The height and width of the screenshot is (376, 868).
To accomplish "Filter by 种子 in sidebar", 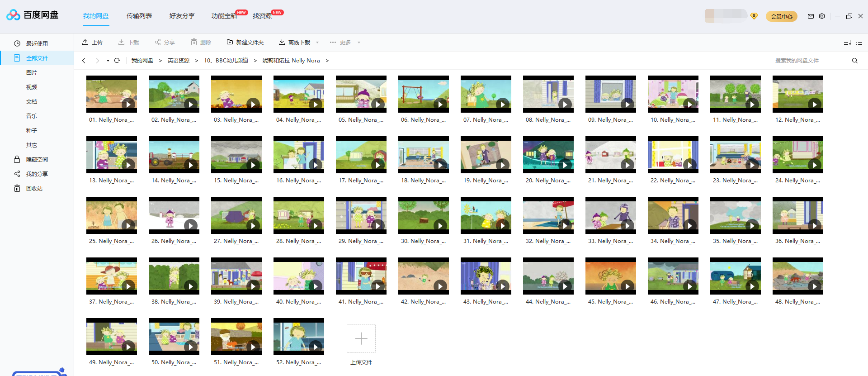I will coord(32,130).
